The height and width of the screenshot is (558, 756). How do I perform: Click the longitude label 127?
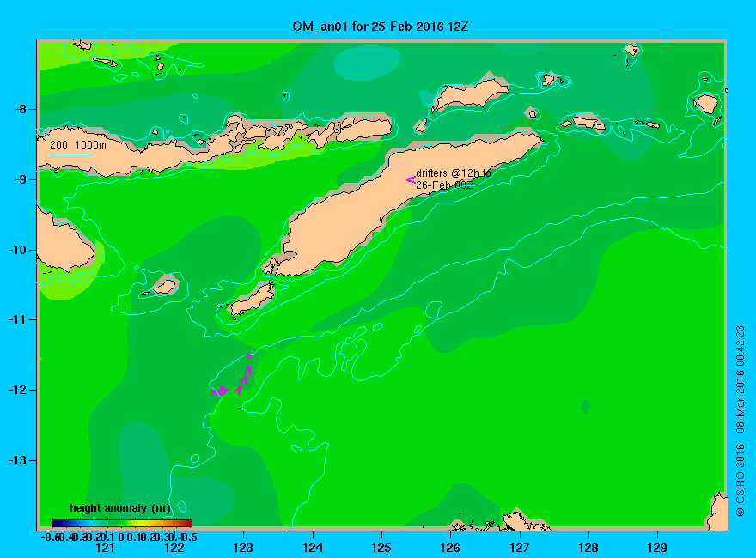(519, 548)
